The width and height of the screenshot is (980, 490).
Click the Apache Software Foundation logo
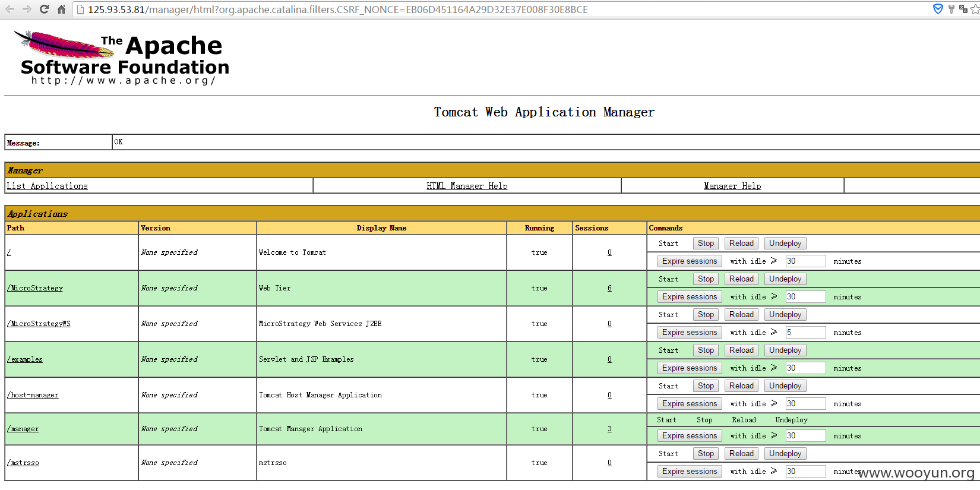[121, 58]
